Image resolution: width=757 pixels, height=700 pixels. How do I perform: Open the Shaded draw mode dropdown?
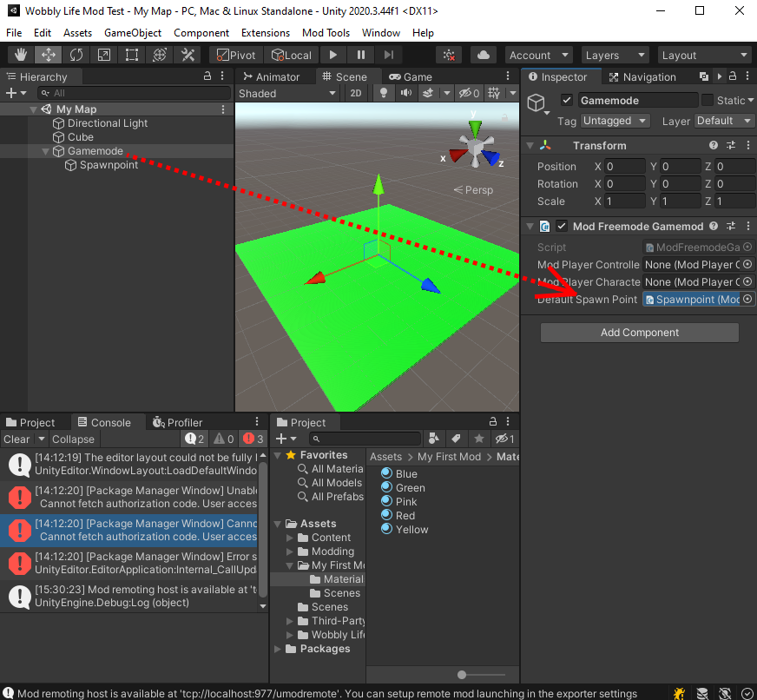pos(286,93)
